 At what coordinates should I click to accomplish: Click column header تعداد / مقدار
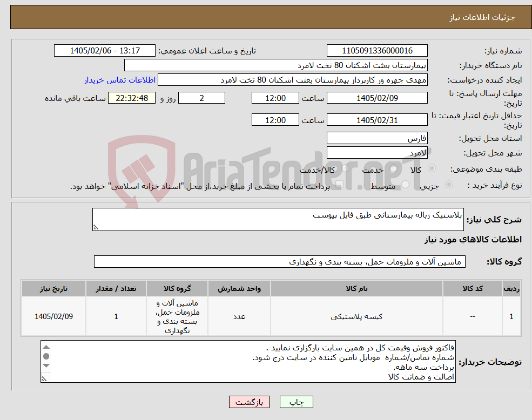pyautogui.click(x=116, y=288)
